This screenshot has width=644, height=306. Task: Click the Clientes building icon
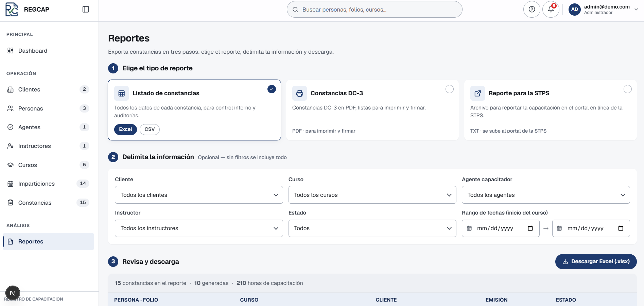click(x=11, y=89)
